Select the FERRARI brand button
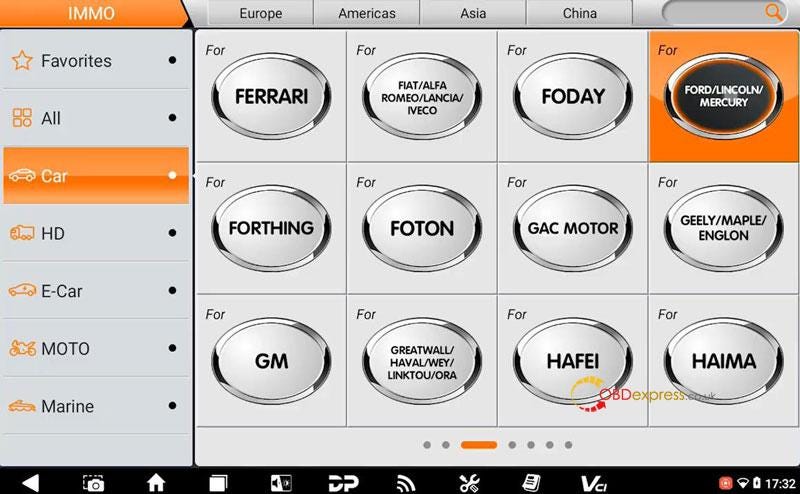The width and height of the screenshot is (800, 494). click(271, 96)
